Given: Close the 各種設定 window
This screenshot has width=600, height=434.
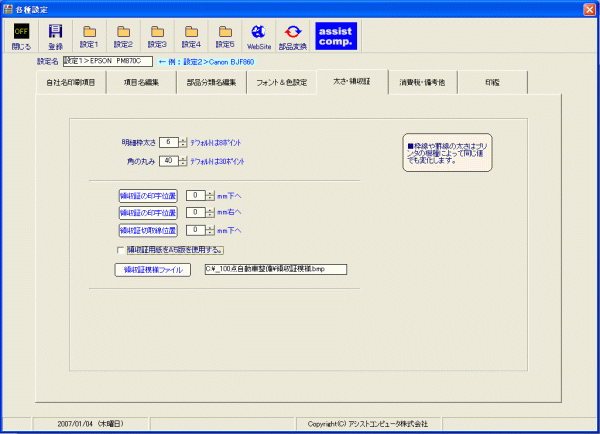Looking at the screenshot, I should click(x=589, y=10).
